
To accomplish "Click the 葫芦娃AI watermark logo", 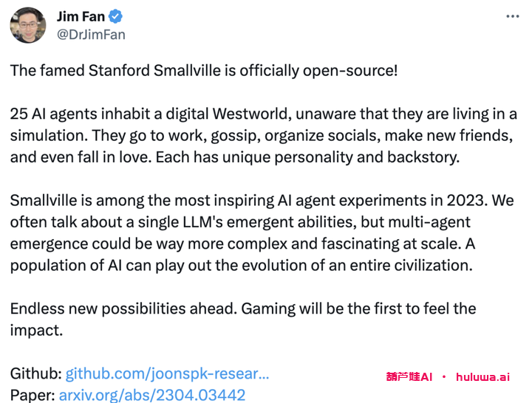I will tap(409, 376).
